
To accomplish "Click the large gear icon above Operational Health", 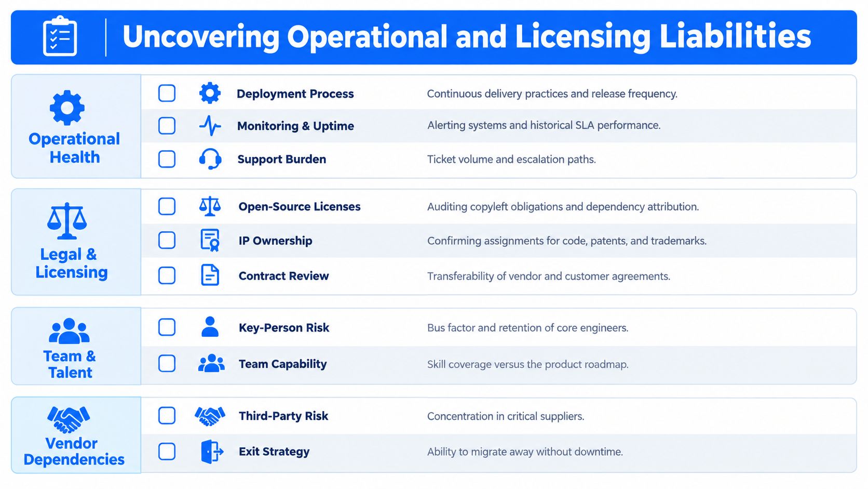I will coord(67,108).
